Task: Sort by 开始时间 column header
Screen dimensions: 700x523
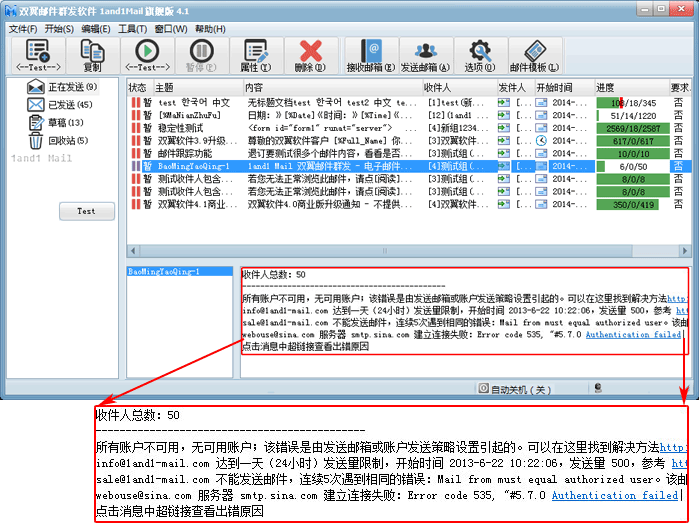Action: coord(564,87)
